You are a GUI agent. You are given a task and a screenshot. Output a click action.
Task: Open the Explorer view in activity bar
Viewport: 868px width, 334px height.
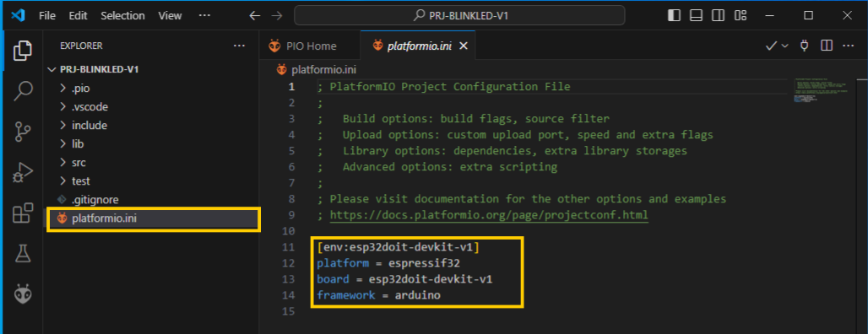point(23,51)
